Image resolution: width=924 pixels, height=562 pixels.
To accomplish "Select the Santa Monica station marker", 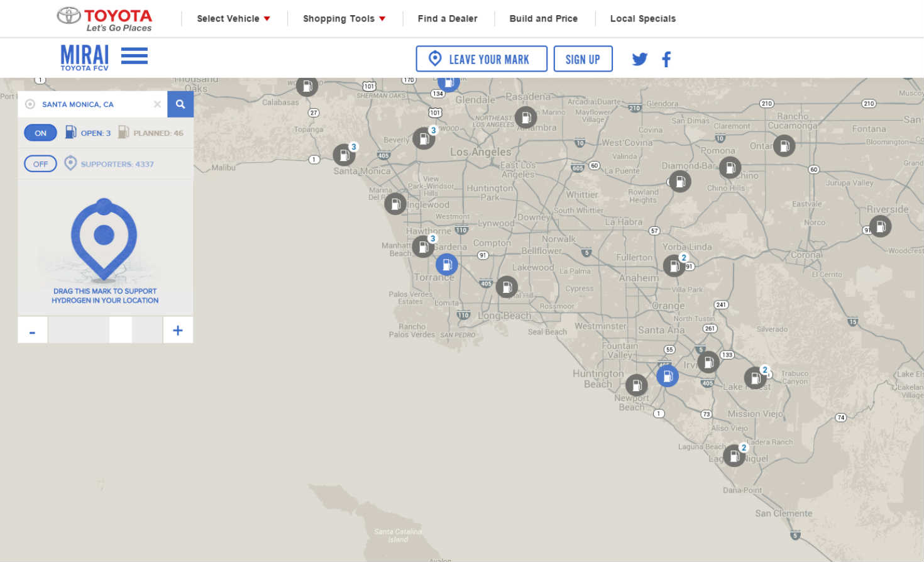I will [344, 155].
